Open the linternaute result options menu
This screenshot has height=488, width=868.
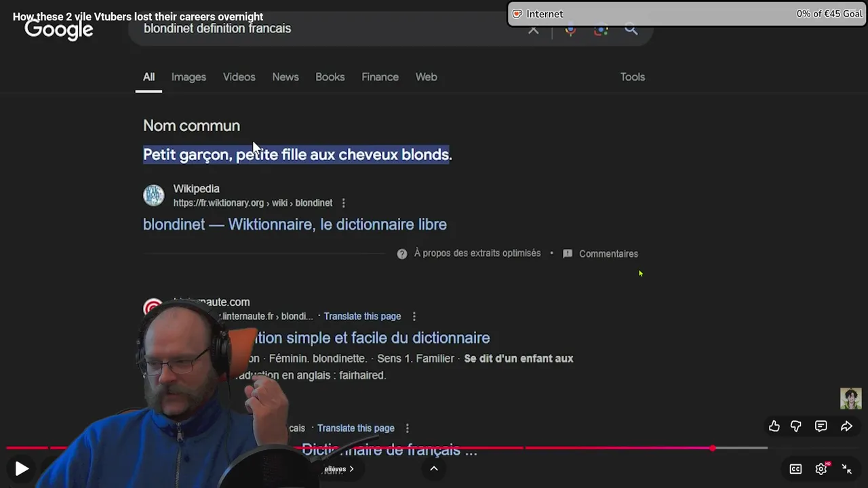pyautogui.click(x=414, y=317)
